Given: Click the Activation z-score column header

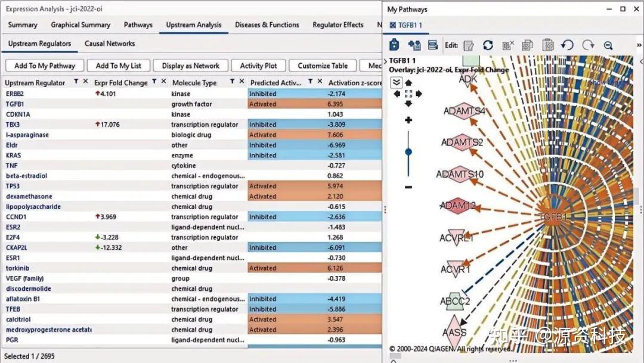Looking at the screenshot, I should click(355, 82).
